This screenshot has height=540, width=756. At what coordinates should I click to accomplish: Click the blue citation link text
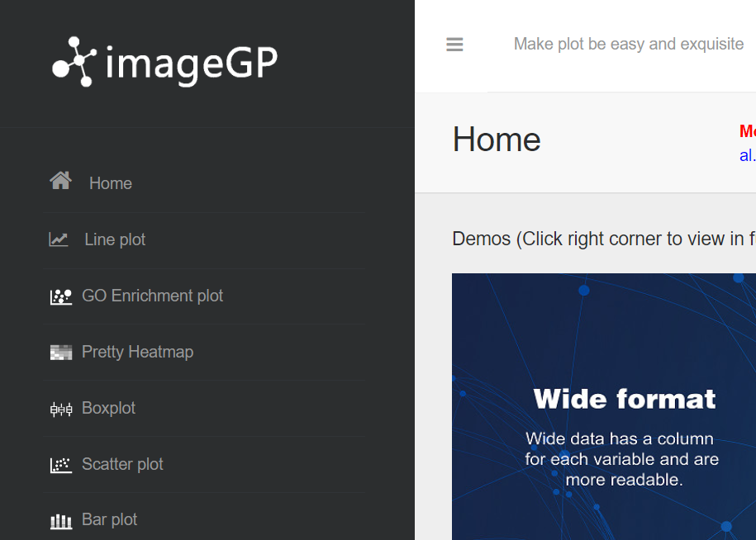[747, 155]
